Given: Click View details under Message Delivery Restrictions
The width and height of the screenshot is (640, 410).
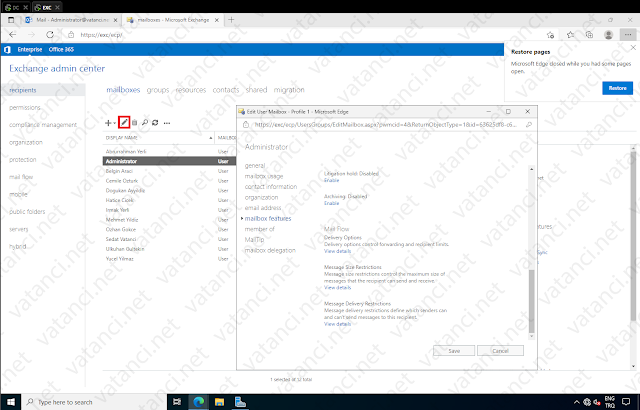Looking at the screenshot, I should pos(337,324).
